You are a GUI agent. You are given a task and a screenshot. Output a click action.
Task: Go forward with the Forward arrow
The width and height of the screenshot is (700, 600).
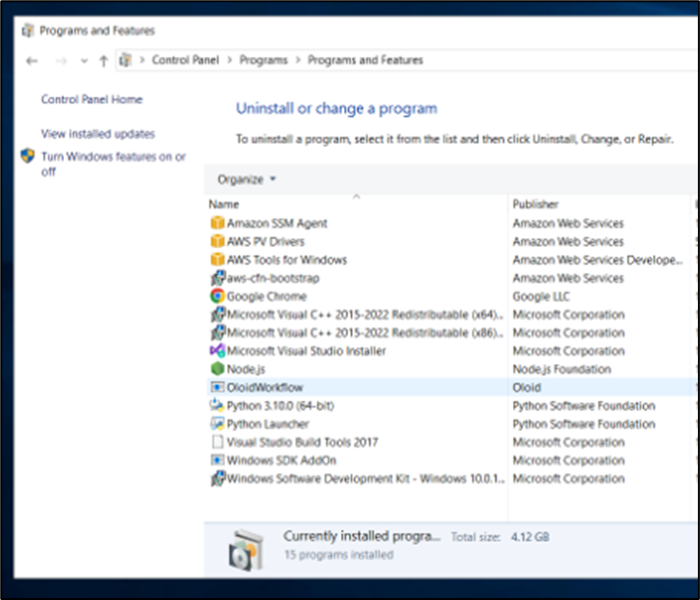tap(61, 60)
